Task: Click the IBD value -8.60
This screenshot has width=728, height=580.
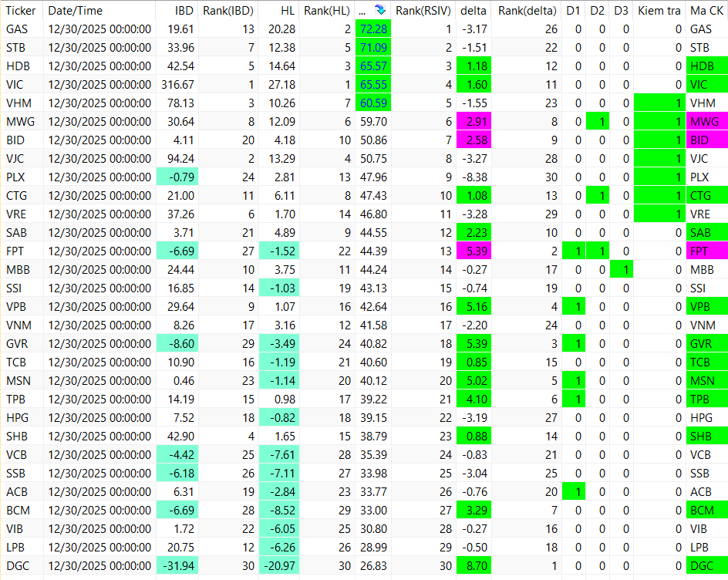Action: tap(177, 344)
